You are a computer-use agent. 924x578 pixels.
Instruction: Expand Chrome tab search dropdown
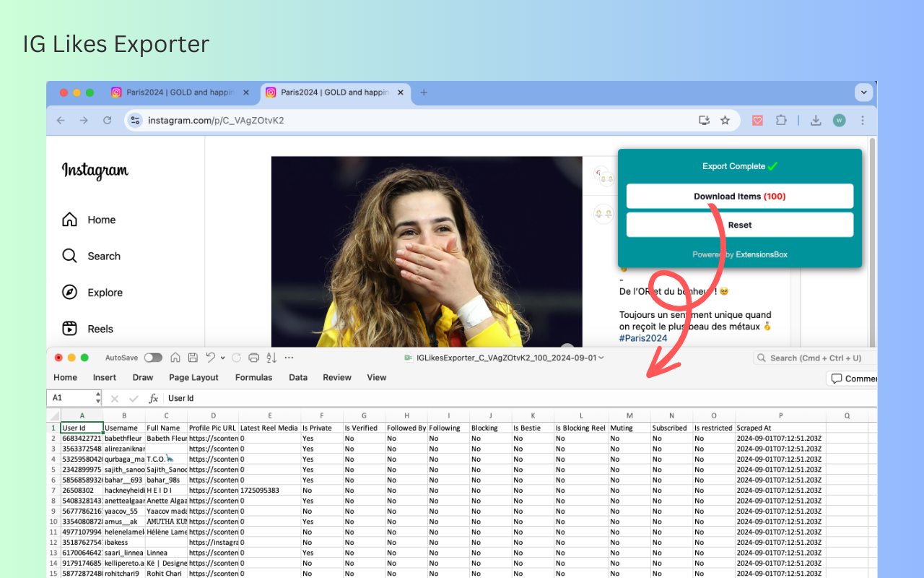click(x=863, y=92)
